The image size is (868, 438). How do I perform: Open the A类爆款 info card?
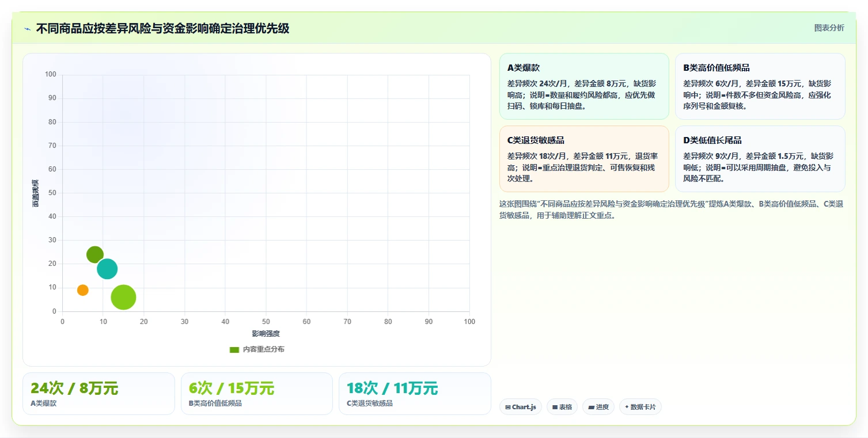(x=584, y=86)
